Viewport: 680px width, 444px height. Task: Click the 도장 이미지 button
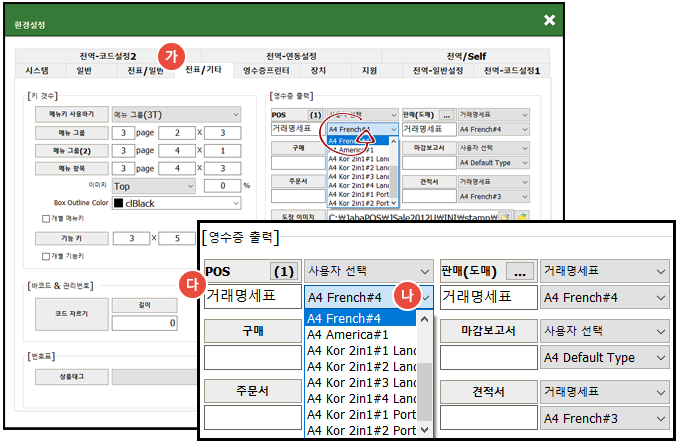pyautogui.click(x=298, y=216)
